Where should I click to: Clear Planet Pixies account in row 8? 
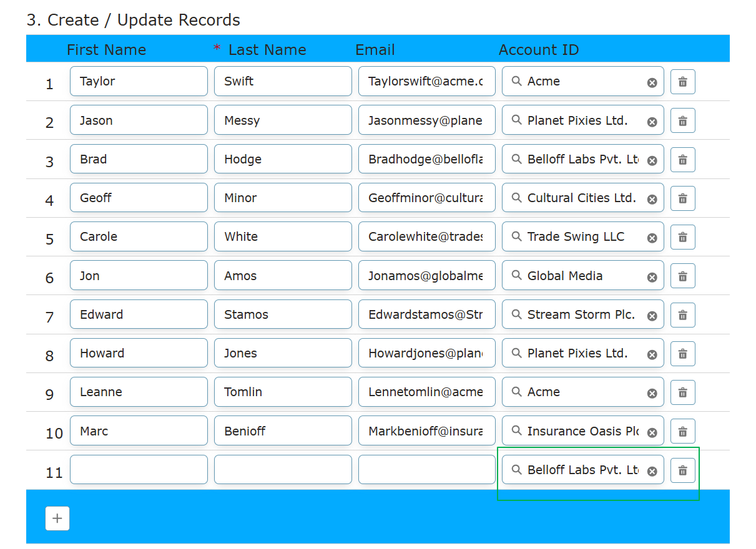tap(652, 355)
